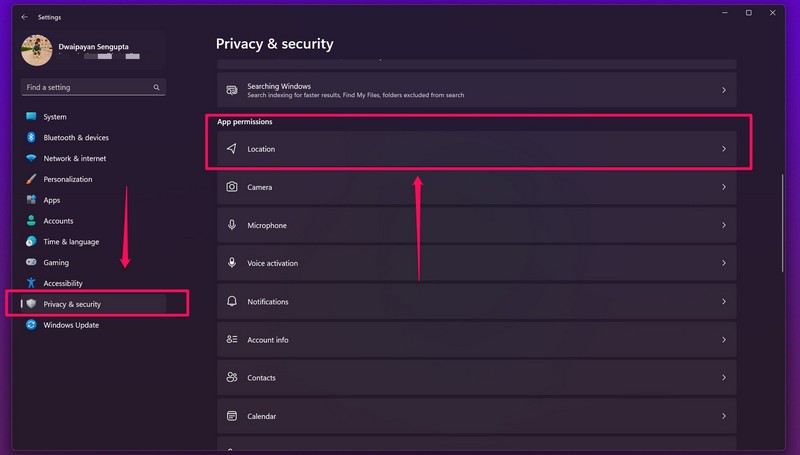The image size is (800, 455).
Task: Expand the Searching Windows chevron
Action: pos(724,90)
